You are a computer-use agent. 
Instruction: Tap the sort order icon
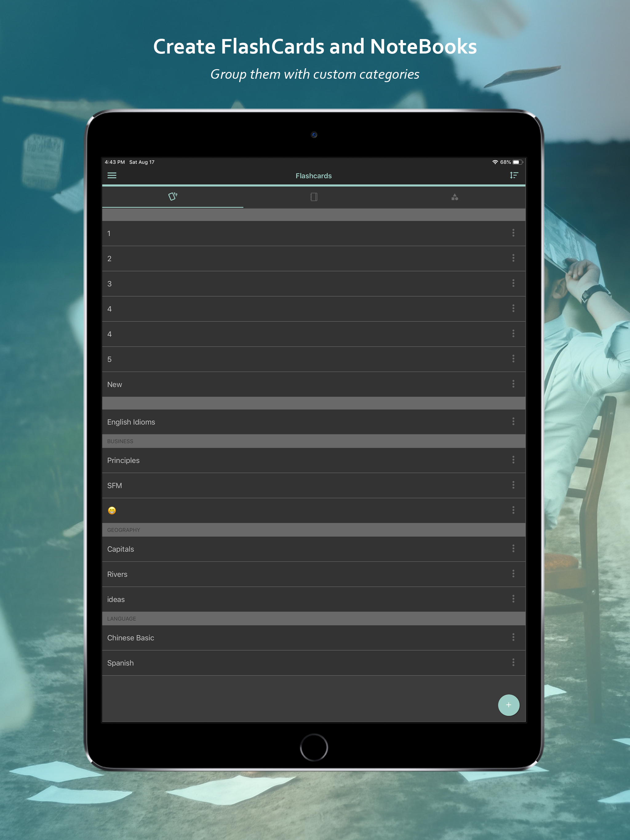pos(514,175)
